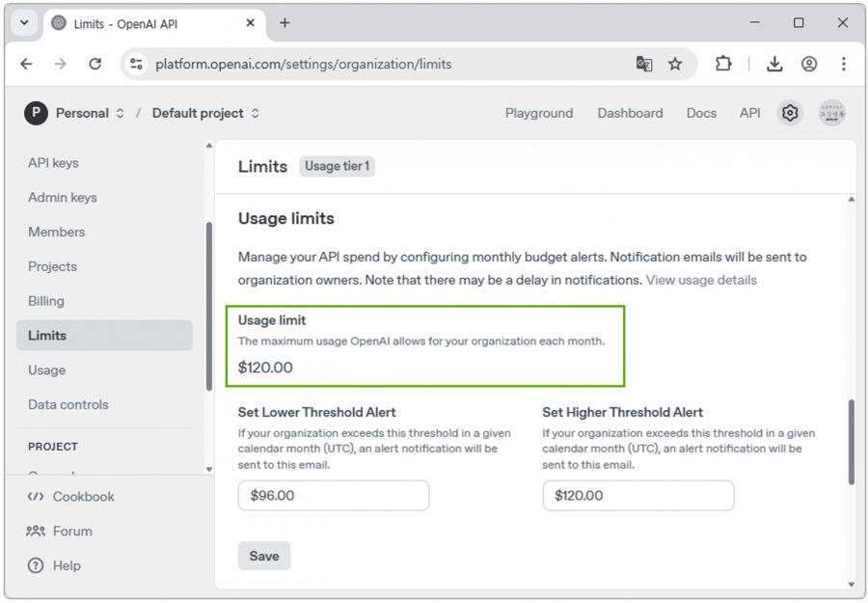Open the Cookbook link
This screenshot has height=603, width=868.
(x=70, y=497)
